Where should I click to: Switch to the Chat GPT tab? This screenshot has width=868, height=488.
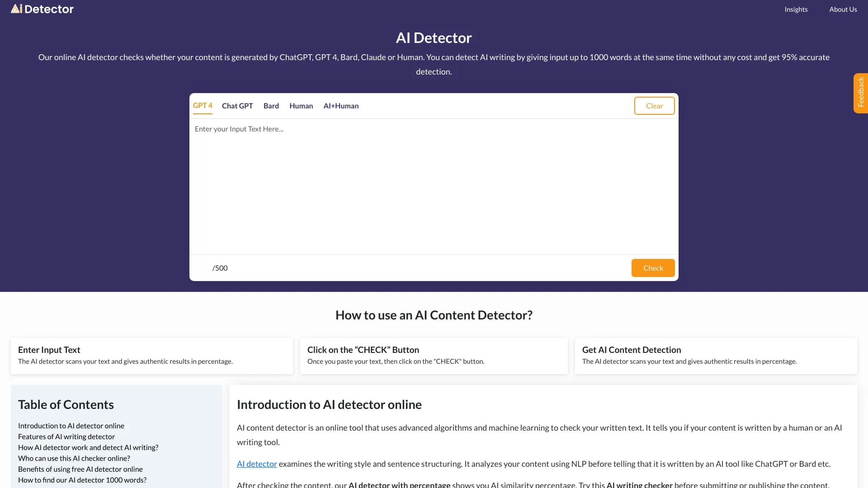237,105
